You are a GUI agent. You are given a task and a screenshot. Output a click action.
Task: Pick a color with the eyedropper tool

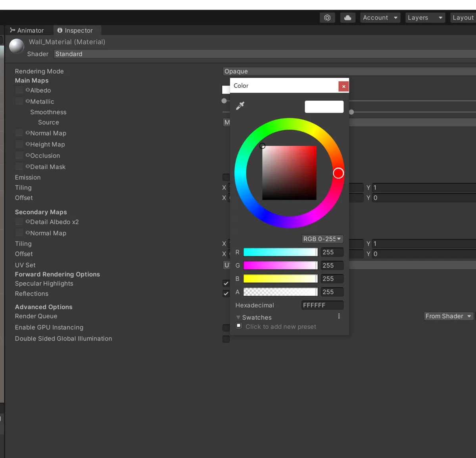(x=240, y=106)
